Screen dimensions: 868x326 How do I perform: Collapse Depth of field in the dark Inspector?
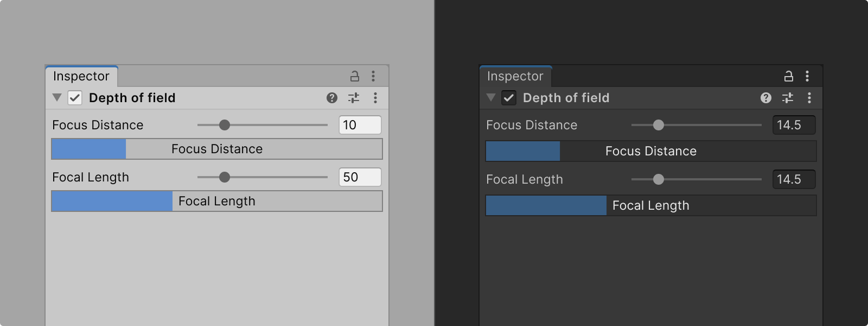coord(491,98)
